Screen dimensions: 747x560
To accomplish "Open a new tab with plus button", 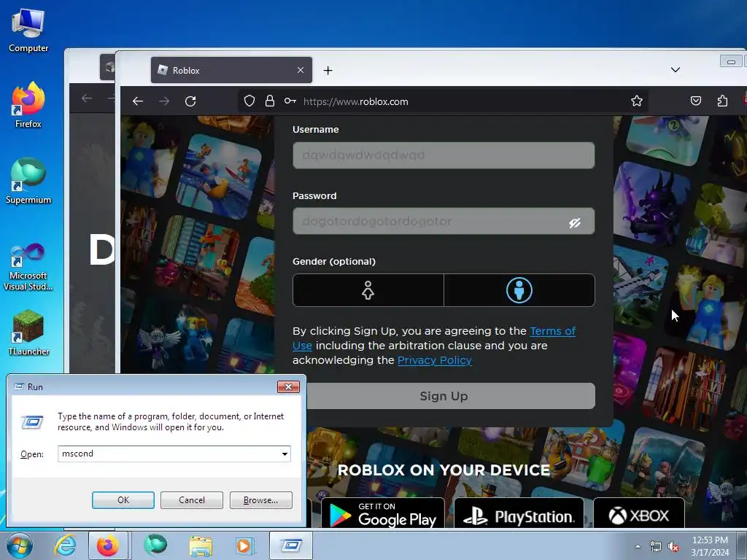I will coord(328,71).
